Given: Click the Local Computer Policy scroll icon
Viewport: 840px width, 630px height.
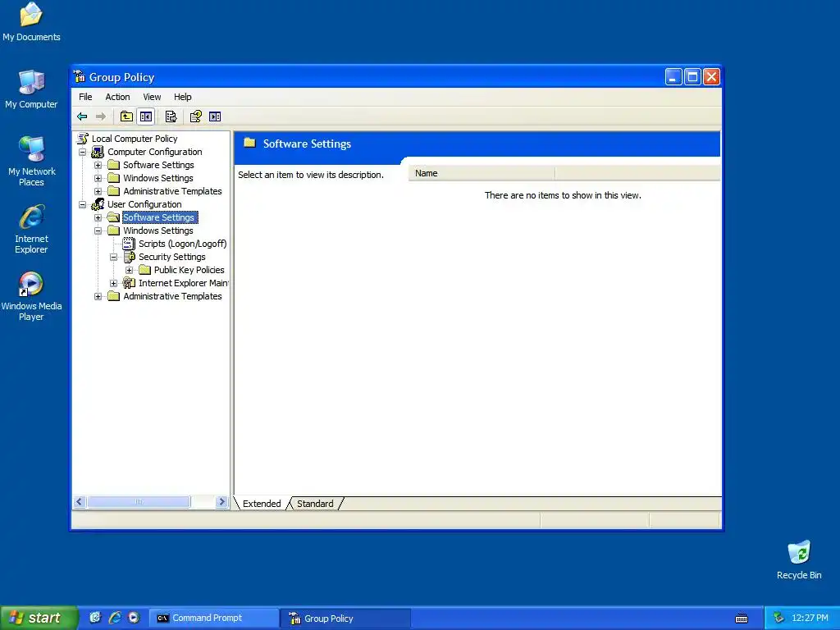Looking at the screenshot, I should [x=83, y=139].
